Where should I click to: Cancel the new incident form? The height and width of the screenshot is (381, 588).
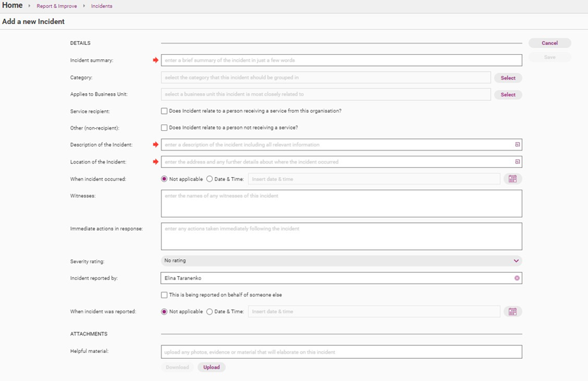coord(549,42)
